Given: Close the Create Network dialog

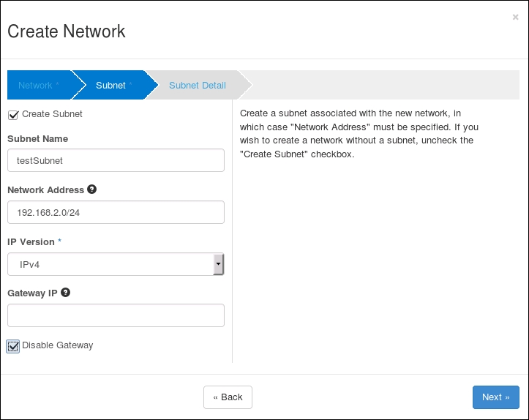Looking at the screenshot, I should tap(515, 17).
